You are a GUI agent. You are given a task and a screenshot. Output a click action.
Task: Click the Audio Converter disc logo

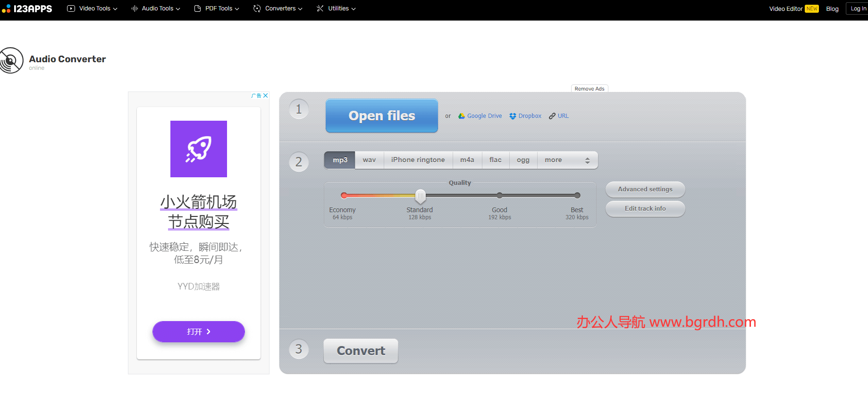click(x=11, y=60)
